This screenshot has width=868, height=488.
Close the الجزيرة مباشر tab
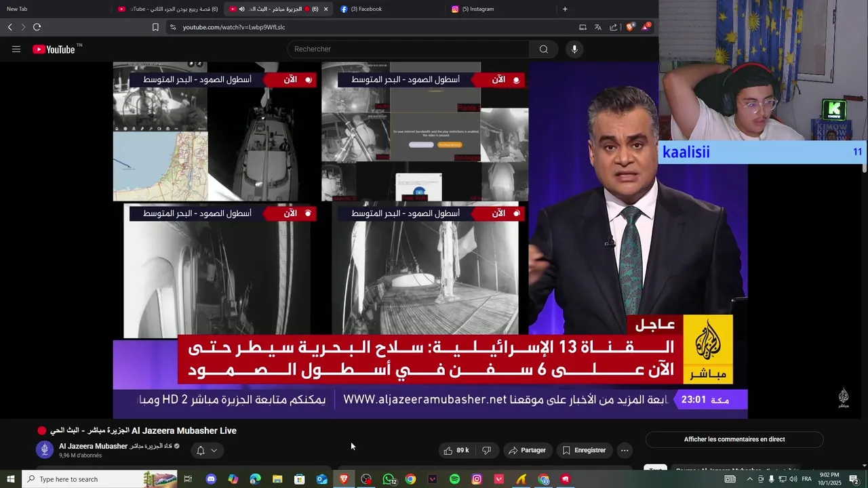pos(325,9)
